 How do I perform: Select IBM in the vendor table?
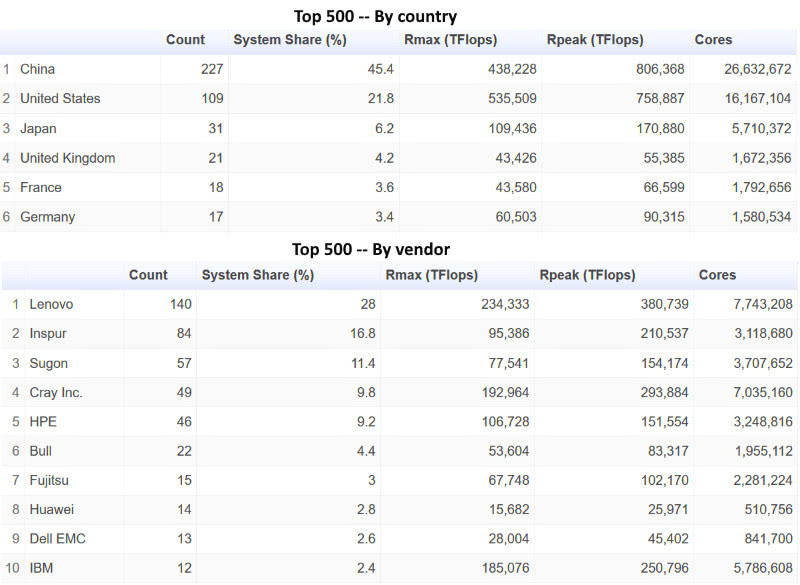click(x=41, y=568)
